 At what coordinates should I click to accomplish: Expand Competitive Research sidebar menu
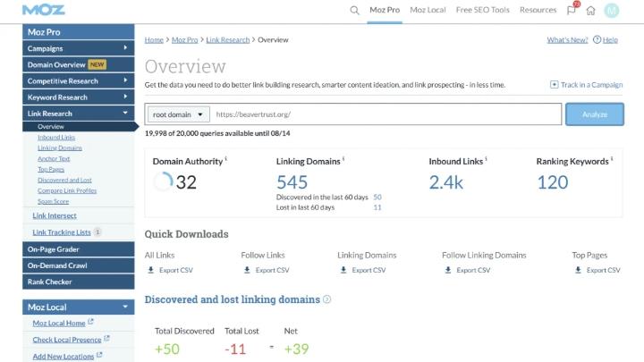tap(125, 80)
